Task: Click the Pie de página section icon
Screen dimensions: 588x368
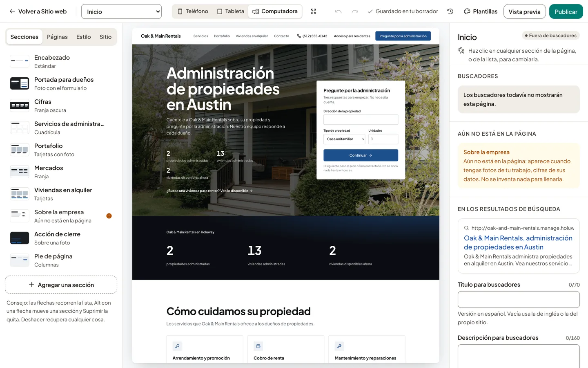Action: [x=20, y=260]
